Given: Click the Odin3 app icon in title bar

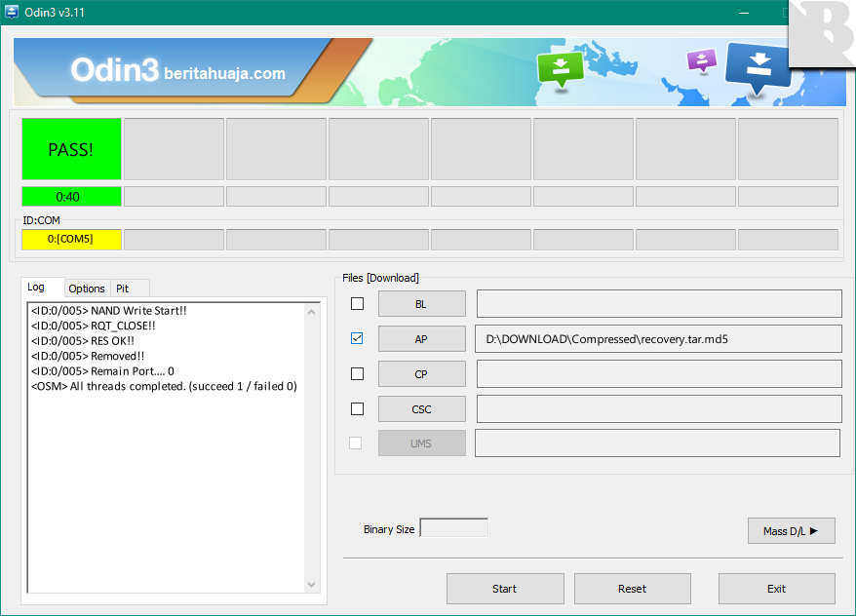Looking at the screenshot, I should 11,13.
